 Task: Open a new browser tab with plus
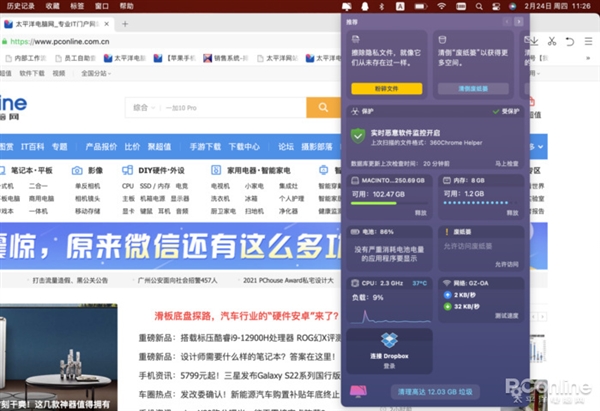[x=125, y=24]
